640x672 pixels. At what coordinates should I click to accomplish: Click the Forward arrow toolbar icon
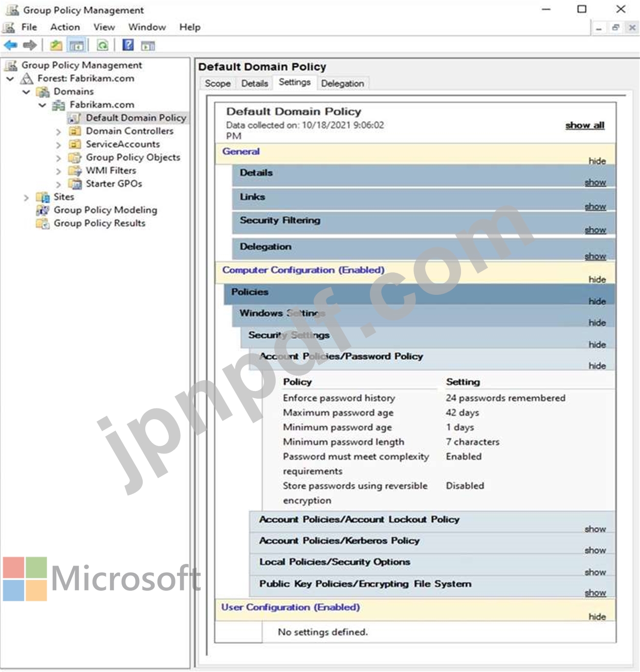(x=30, y=46)
